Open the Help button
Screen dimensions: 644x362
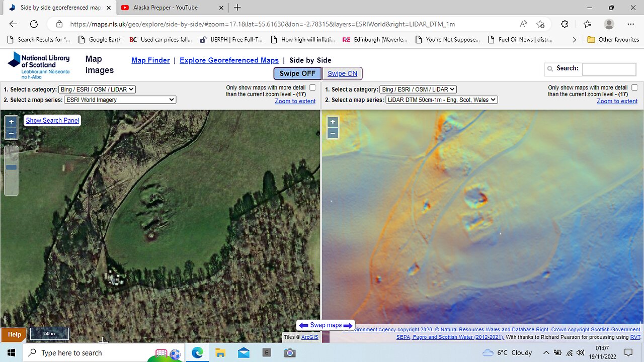pos(14,334)
